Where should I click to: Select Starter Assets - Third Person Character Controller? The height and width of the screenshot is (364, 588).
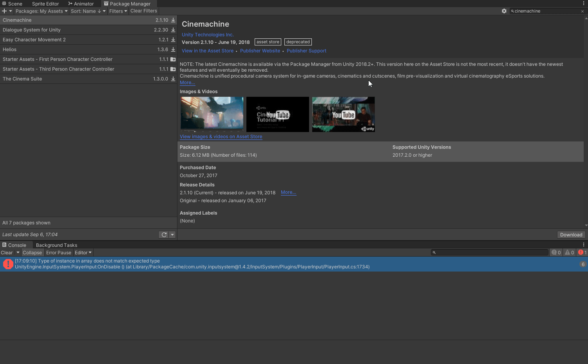[x=89, y=69]
